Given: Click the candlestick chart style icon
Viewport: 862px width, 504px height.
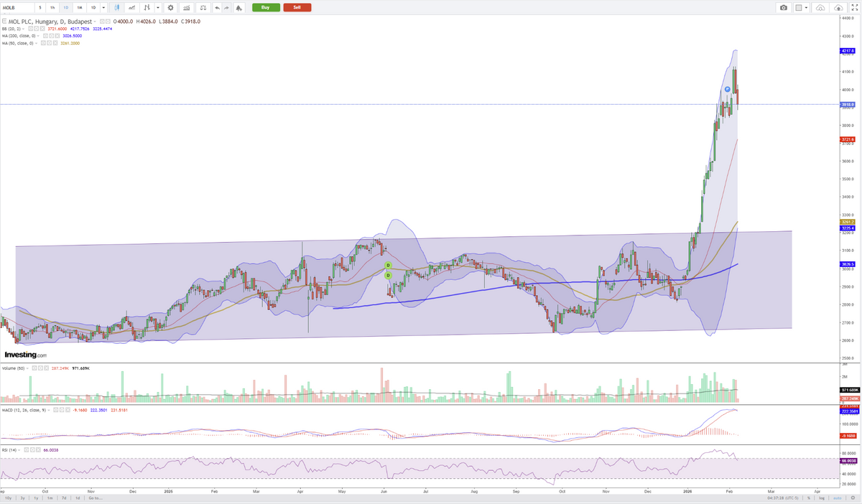Looking at the screenshot, I should (116, 7).
